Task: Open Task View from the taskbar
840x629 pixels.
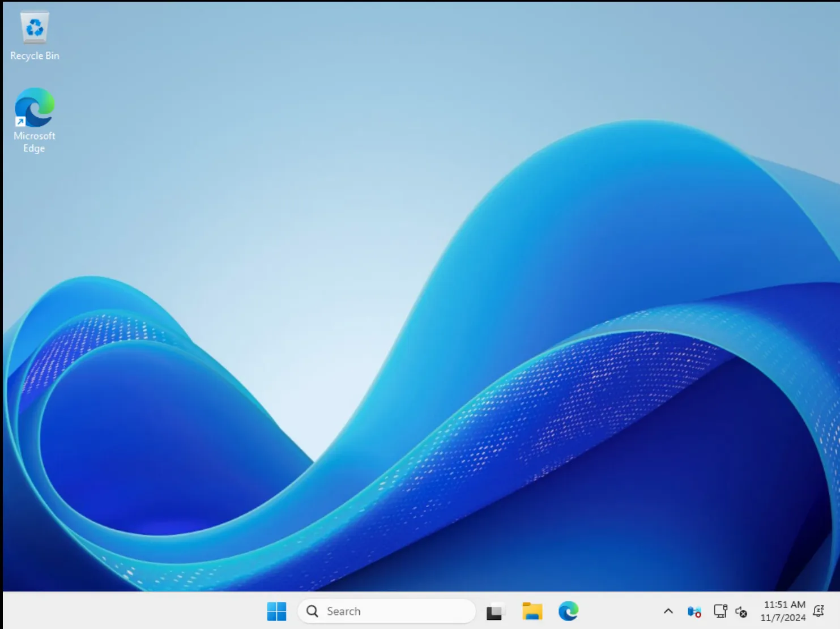Action: tap(494, 611)
